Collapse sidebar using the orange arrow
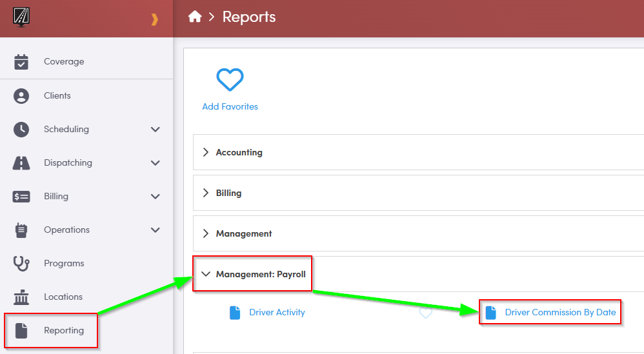 click(x=154, y=19)
